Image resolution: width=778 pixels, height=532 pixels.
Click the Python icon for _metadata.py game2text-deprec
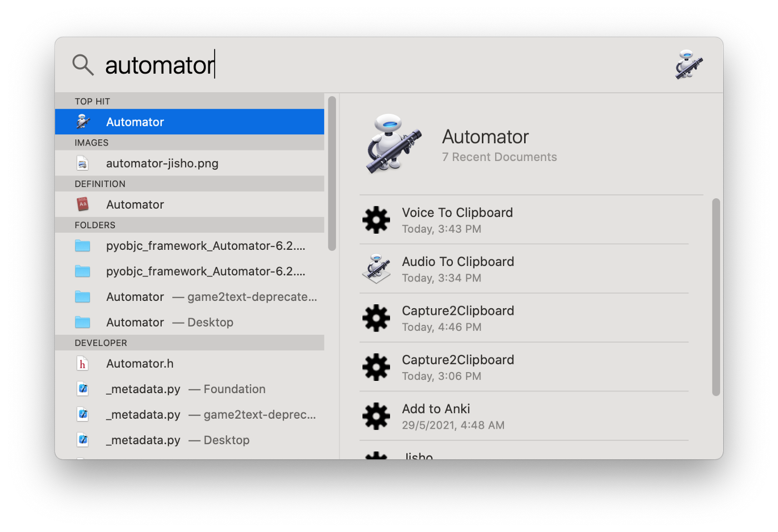tap(83, 414)
